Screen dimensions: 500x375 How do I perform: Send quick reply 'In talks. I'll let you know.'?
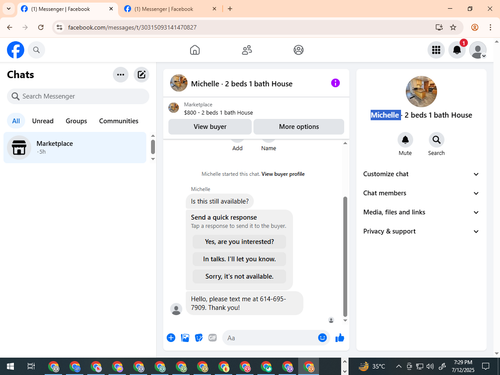click(239, 259)
